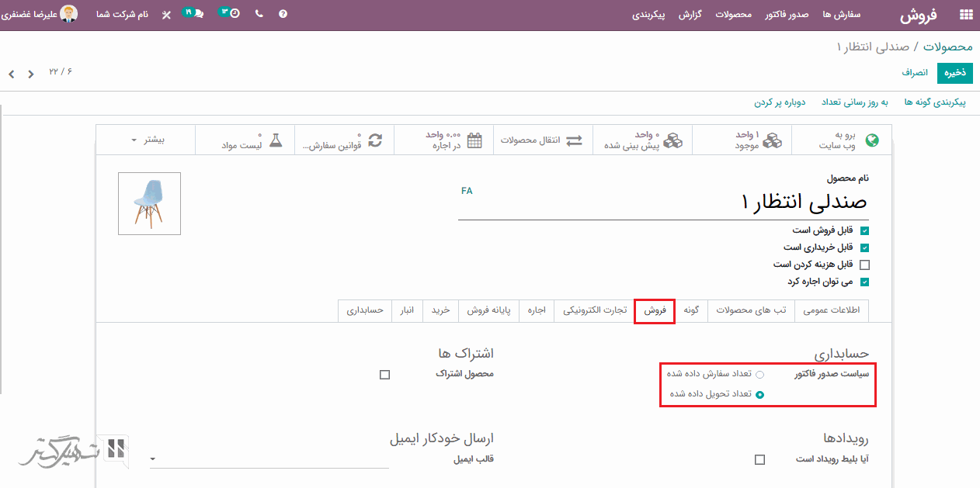Click the calendar icon on واحد در اجاره

pyautogui.click(x=473, y=140)
